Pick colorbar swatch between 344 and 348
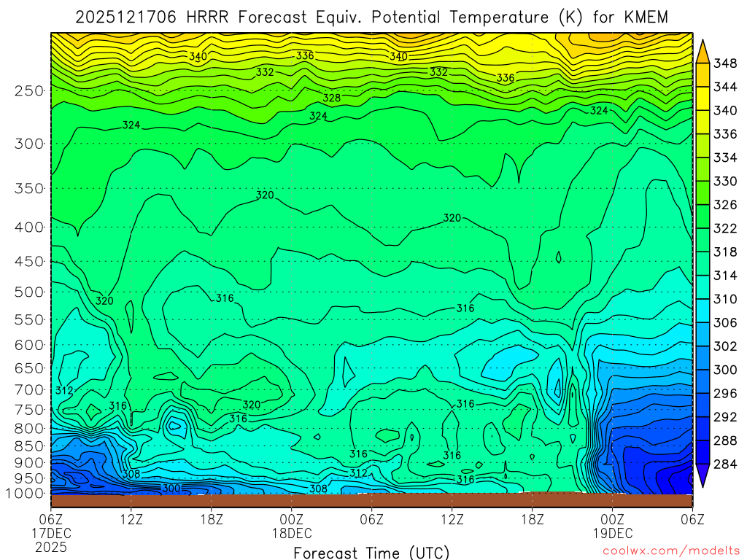This screenshot has width=747, height=560. pos(703,75)
